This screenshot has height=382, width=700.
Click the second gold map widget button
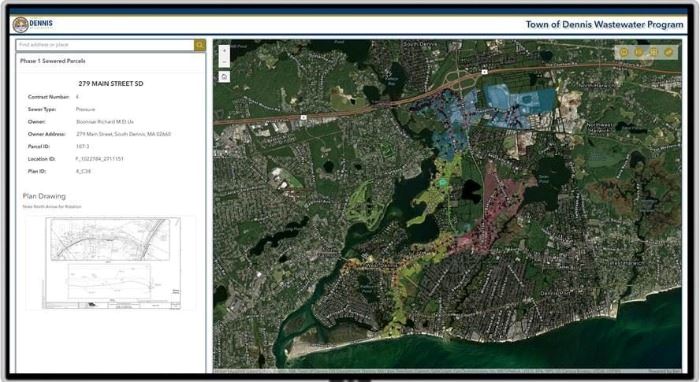point(639,52)
